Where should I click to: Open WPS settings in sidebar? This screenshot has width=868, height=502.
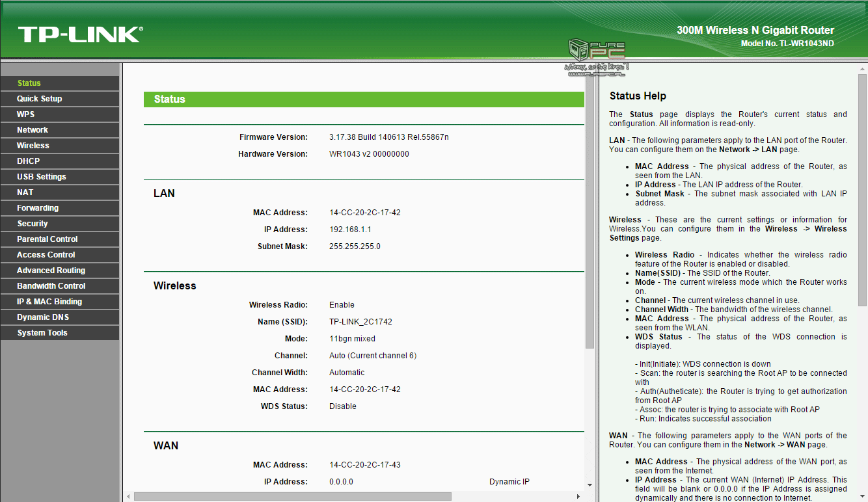point(60,114)
